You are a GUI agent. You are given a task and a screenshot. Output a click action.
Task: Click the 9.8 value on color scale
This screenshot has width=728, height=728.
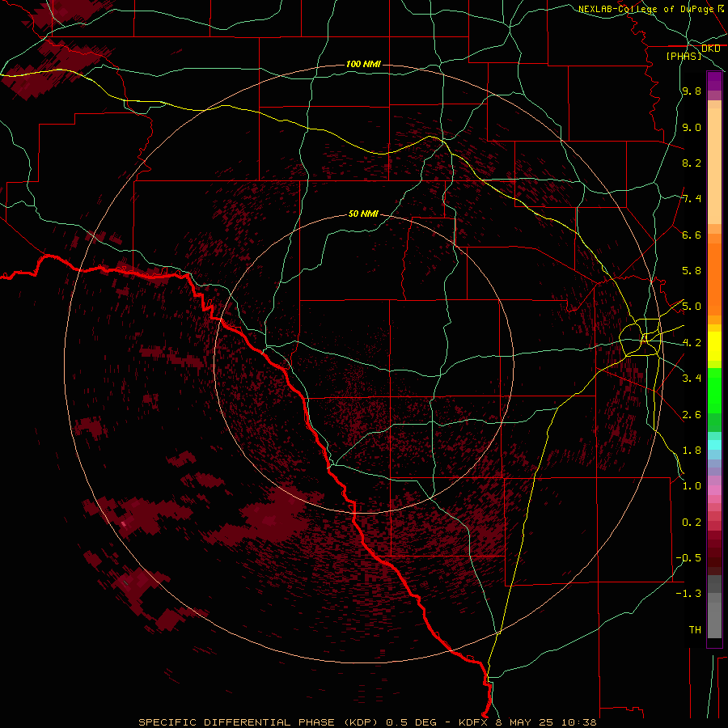point(692,91)
